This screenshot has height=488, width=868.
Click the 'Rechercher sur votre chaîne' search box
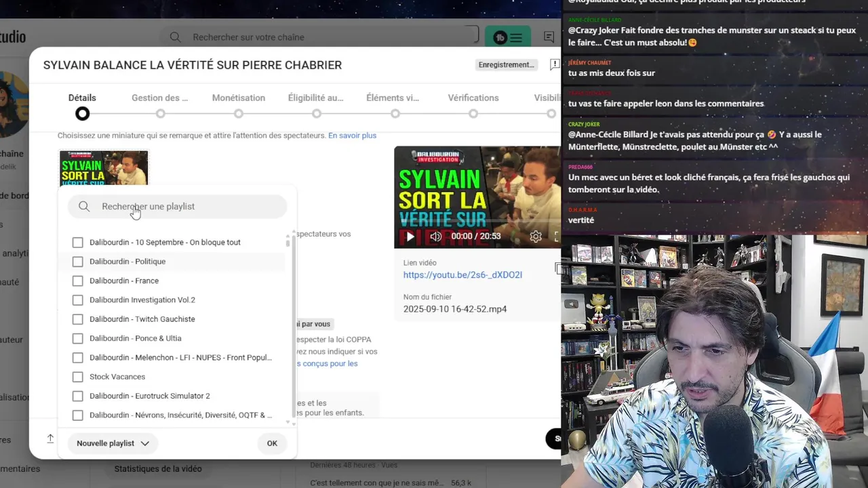[x=319, y=37]
